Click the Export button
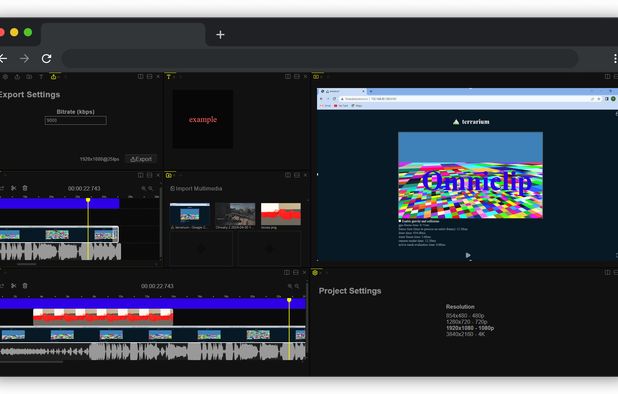This screenshot has height=394, width=618. (x=141, y=159)
